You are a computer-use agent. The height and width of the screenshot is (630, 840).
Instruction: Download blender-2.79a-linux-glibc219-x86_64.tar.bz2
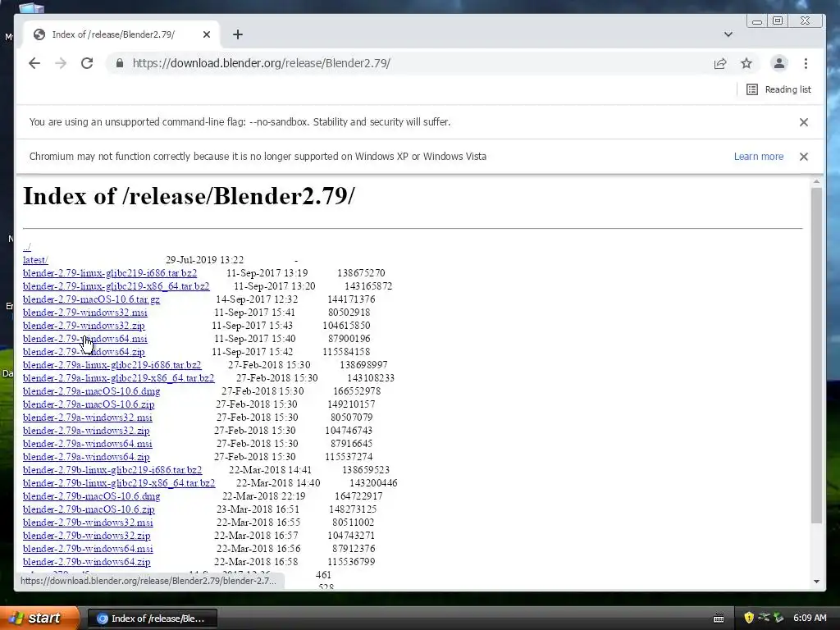(x=118, y=378)
